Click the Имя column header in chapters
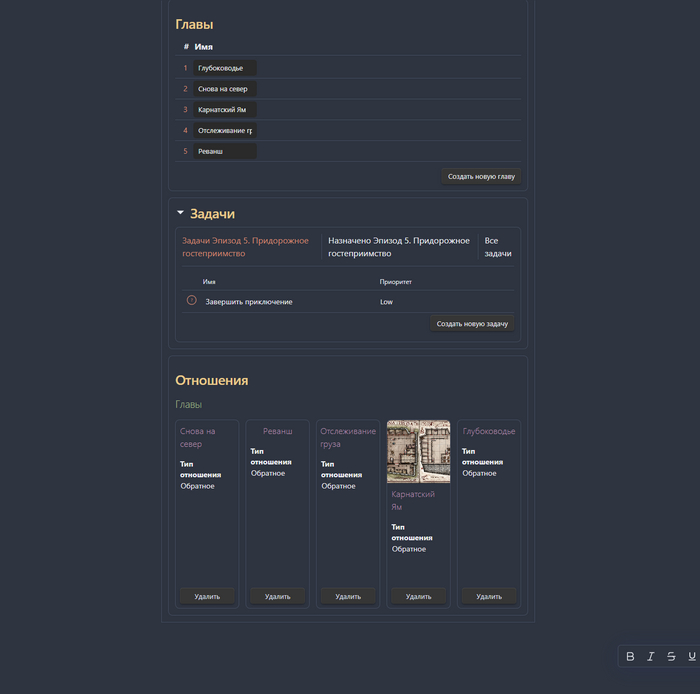The height and width of the screenshot is (694, 700). pos(204,46)
